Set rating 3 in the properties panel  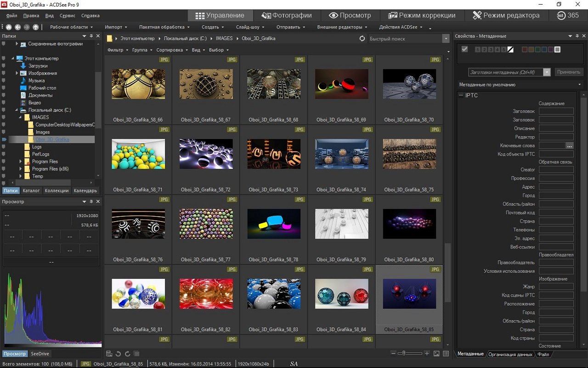[491, 50]
